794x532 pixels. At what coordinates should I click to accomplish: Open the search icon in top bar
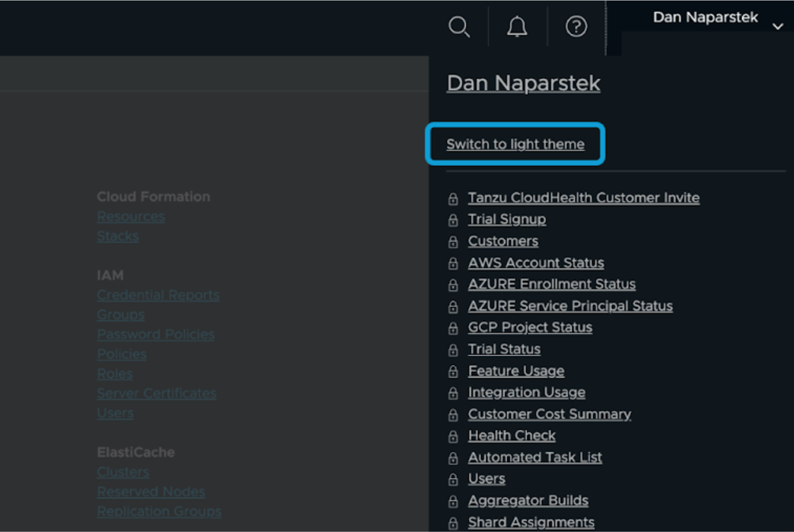coord(460,26)
